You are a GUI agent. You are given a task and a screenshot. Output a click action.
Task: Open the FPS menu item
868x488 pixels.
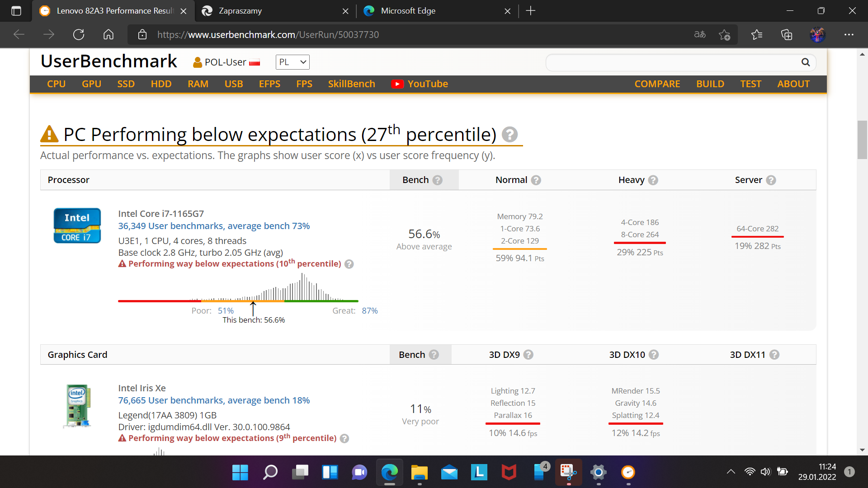point(304,84)
